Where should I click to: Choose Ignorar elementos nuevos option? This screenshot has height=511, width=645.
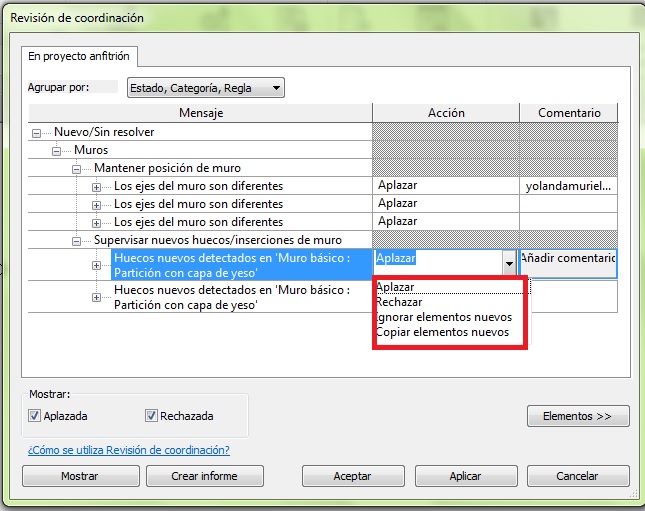(443, 317)
